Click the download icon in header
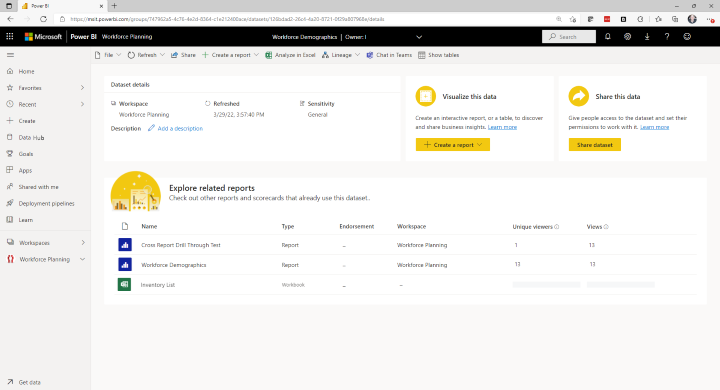720x390 pixels. [x=647, y=37]
